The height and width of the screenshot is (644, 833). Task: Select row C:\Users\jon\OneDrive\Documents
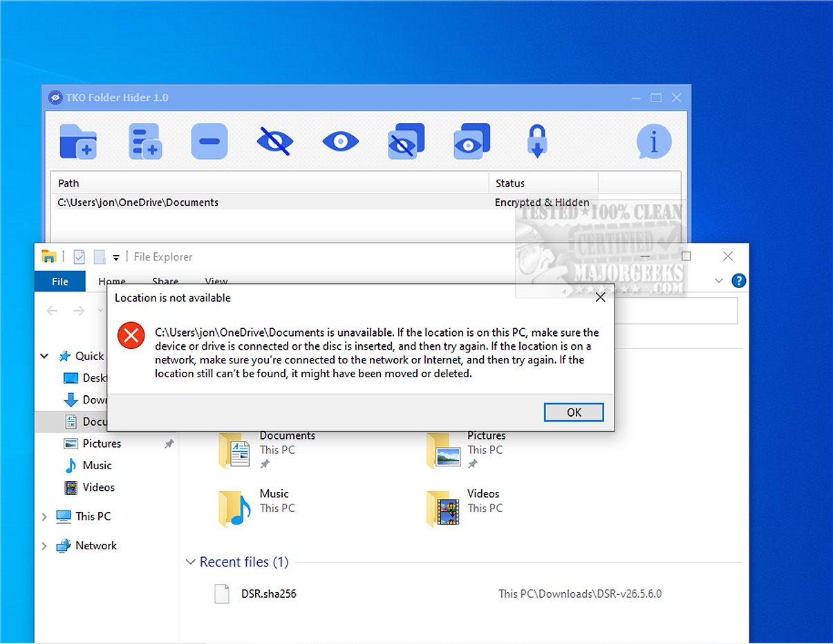366,202
